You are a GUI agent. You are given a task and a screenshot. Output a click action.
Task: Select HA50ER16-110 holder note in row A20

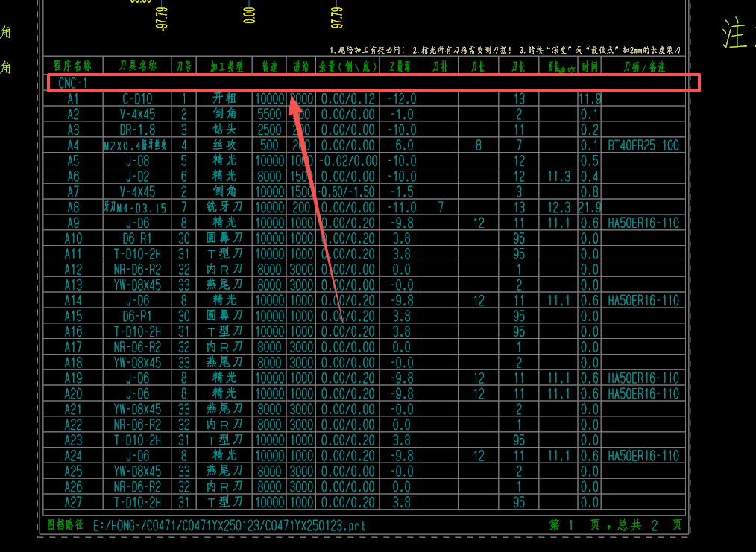click(x=643, y=393)
